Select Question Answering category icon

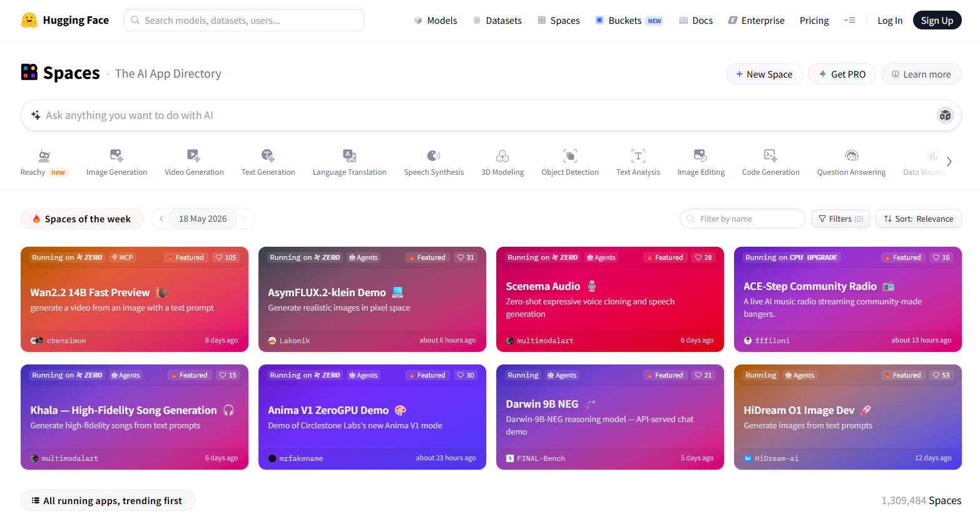point(851,155)
